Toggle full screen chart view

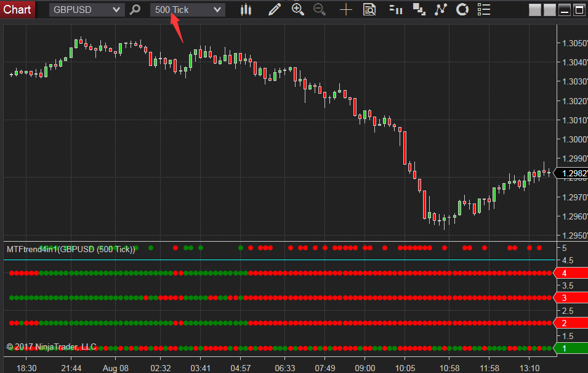point(534,9)
